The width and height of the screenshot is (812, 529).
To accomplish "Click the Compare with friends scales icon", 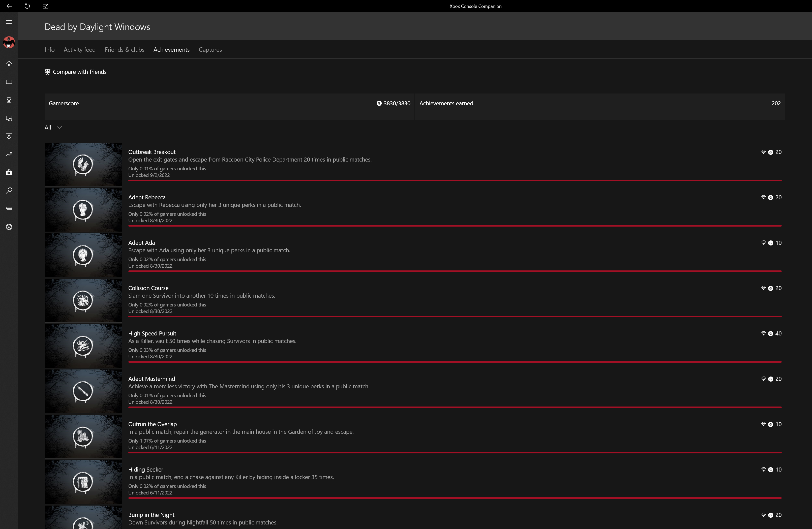I will [47, 72].
